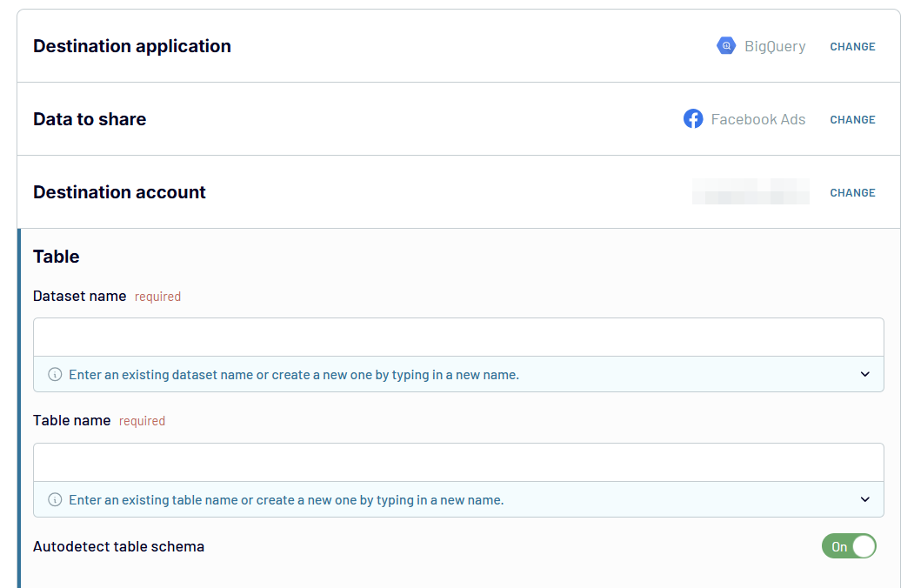
Task: Click the 'Facebook Ads' label text
Action: 757,119
